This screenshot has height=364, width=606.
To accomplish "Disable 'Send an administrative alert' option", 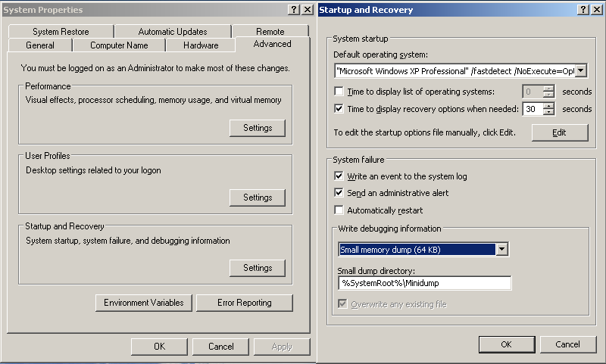I will point(339,193).
